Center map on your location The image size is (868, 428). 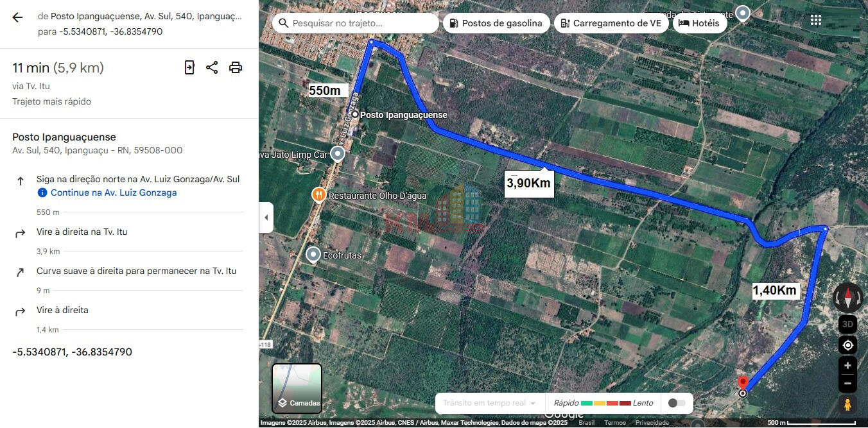point(847,345)
